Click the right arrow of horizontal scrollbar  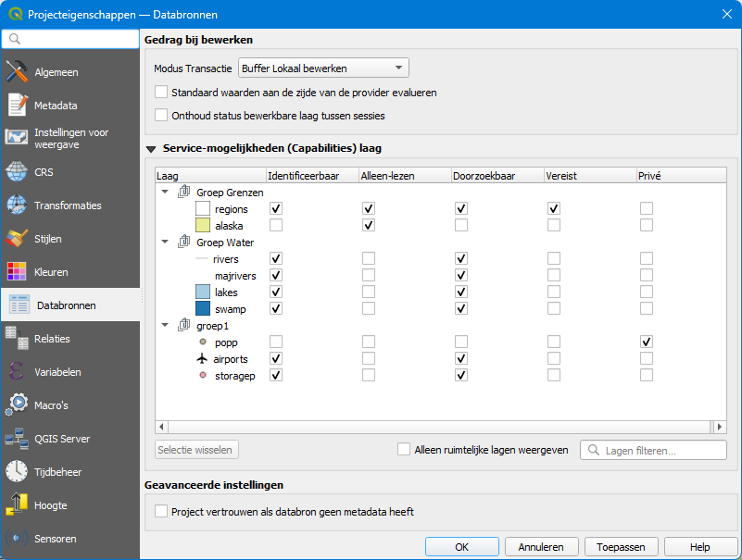pyautogui.click(x=720, y=427)
